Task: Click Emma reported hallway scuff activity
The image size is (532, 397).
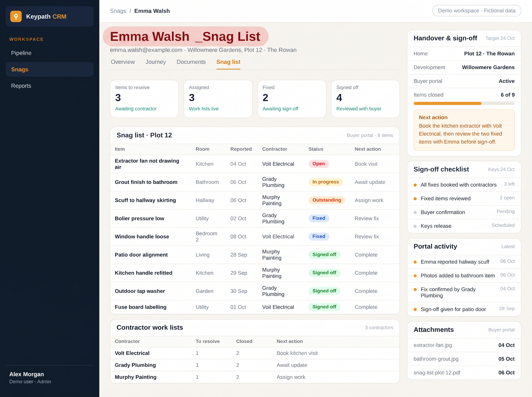Action: tap(464, 262)
